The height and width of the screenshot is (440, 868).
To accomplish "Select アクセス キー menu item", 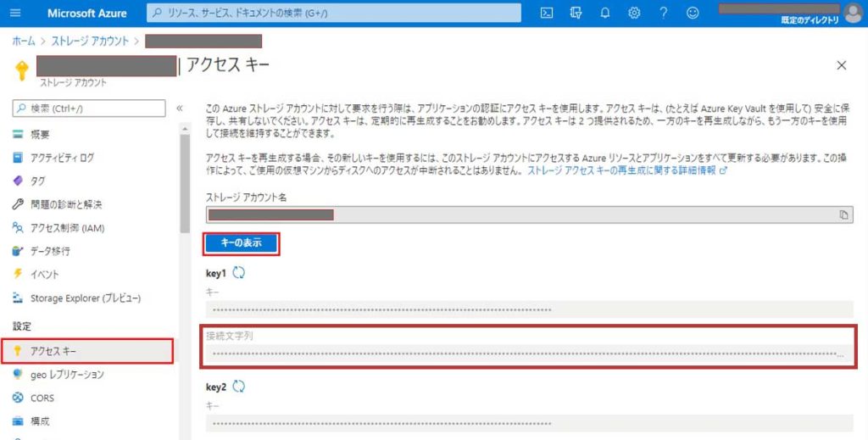I will (88, 351).
